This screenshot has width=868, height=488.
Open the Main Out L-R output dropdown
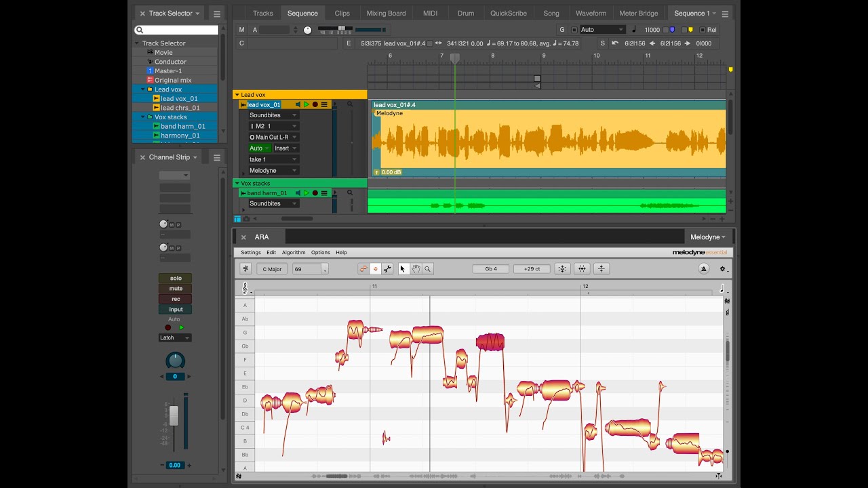pyautogui.click(x=273, y=137)
